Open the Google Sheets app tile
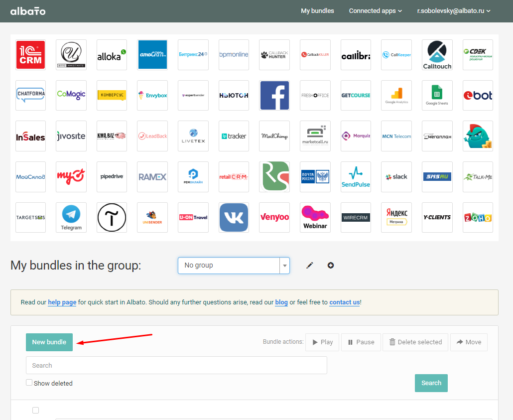 (437, 95)
